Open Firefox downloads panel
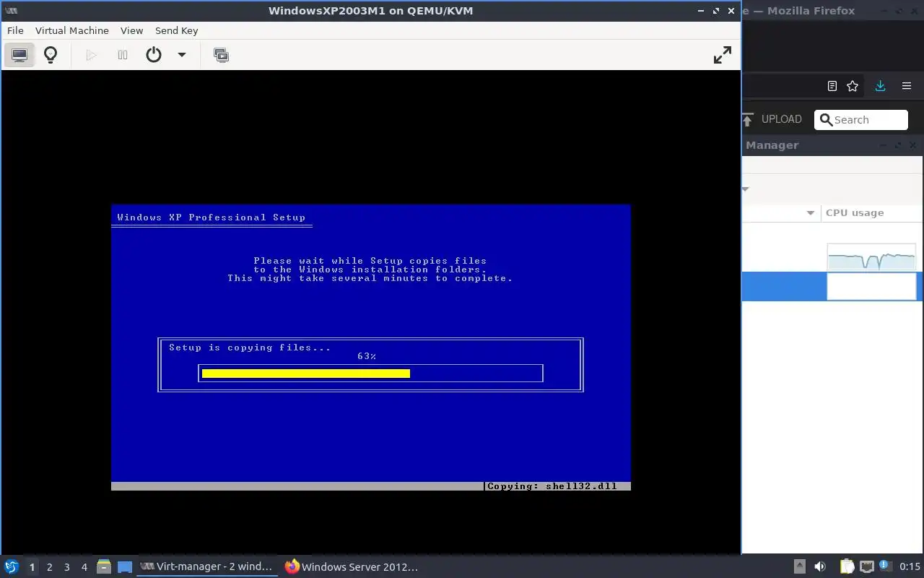The image size is (924, 578). click(880, 86)
